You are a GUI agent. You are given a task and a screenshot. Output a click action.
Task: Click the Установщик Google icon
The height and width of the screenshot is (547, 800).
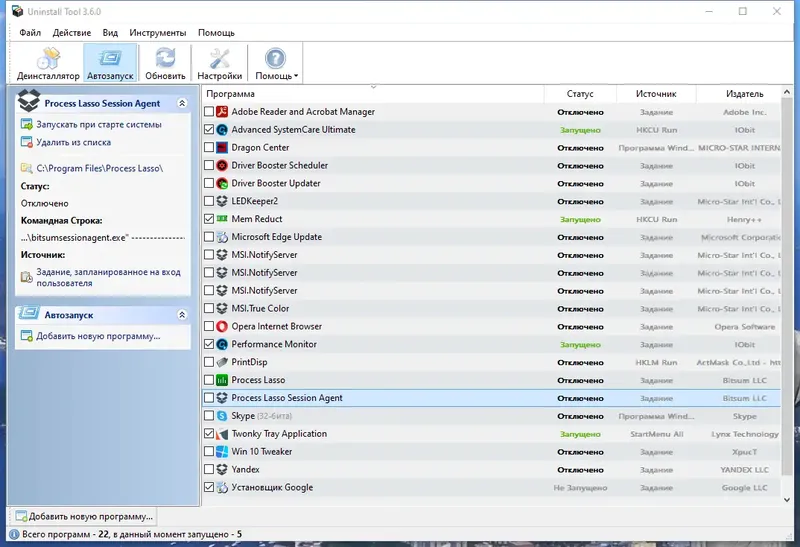coord(222,487)
